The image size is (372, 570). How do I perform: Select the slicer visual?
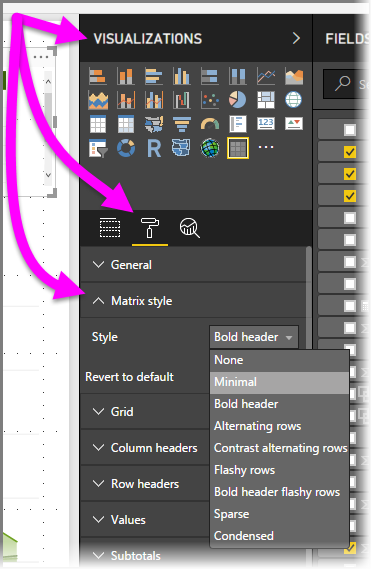tap(98, 148)
